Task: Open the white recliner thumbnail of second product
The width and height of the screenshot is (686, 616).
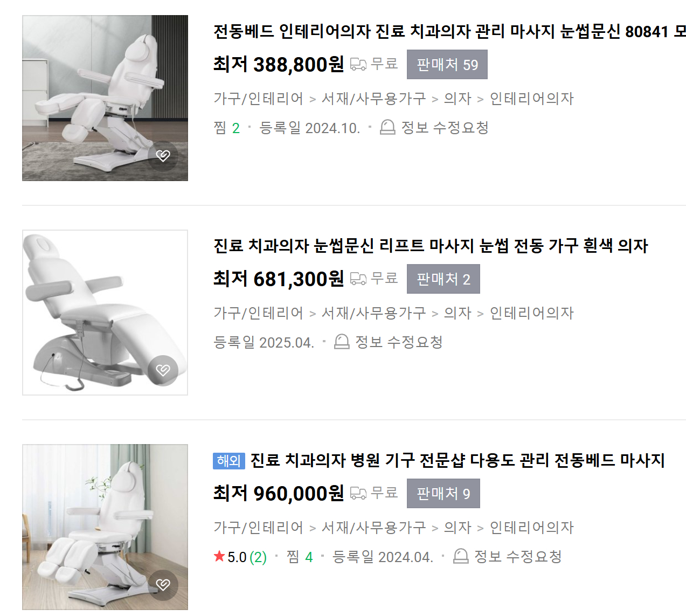Action: (105, 313)
